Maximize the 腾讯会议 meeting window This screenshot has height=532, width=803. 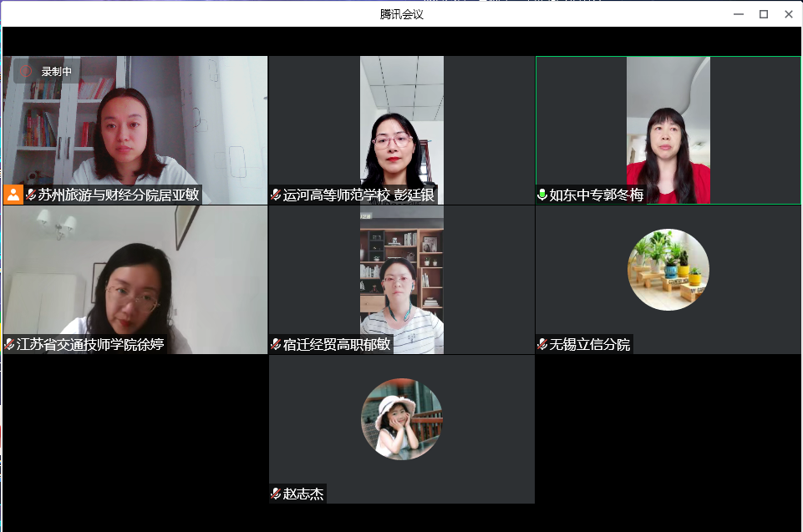[763, 14]
